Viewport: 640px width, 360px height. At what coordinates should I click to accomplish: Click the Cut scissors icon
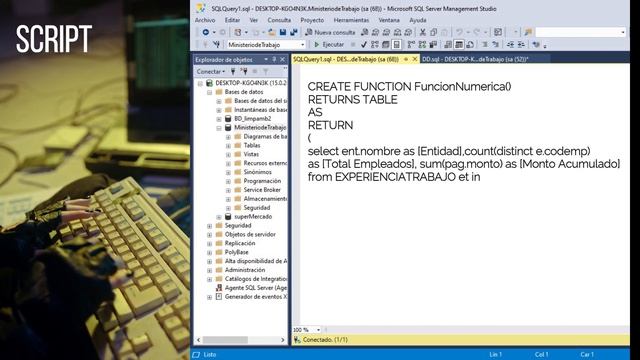pos(422,32)
